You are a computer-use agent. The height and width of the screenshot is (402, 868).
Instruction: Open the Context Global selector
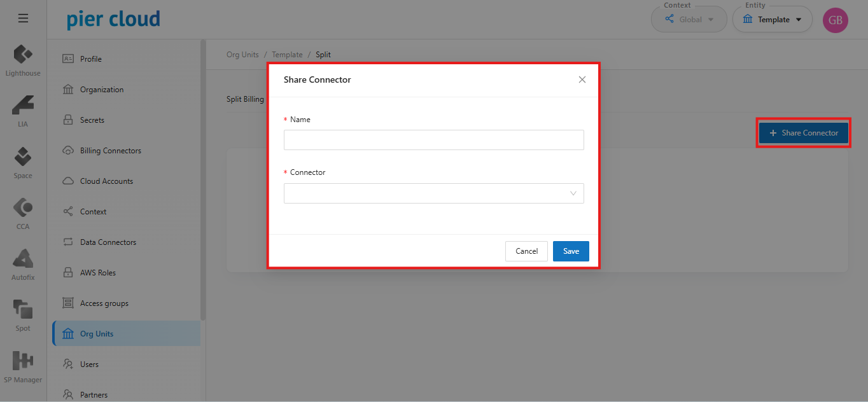(x=689, y=20)
